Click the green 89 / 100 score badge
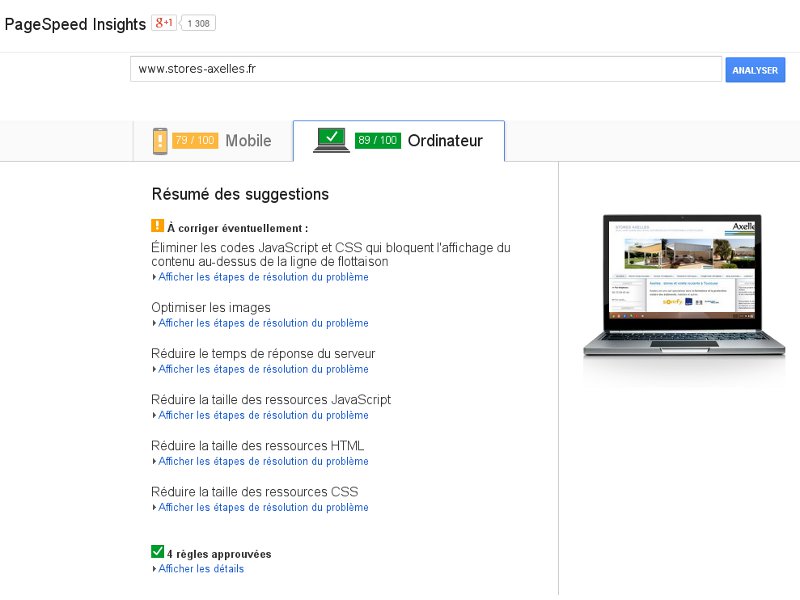 (377, 141)
